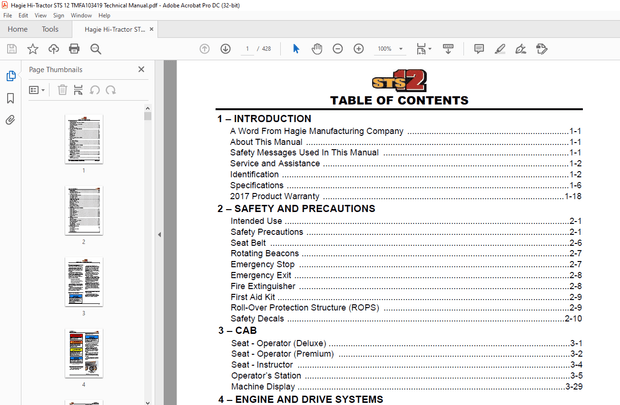Go to the next page arrow
The height and width of the screenshot is (405, 620).
pyautogui.click(x=225, y=49)
